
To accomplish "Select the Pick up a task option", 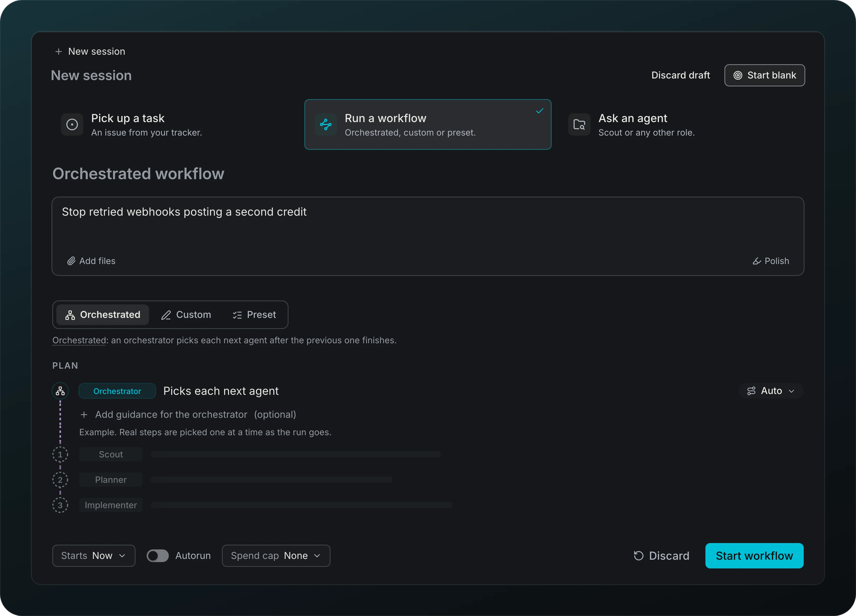I will pyautogui.click(x=175, y=124).
